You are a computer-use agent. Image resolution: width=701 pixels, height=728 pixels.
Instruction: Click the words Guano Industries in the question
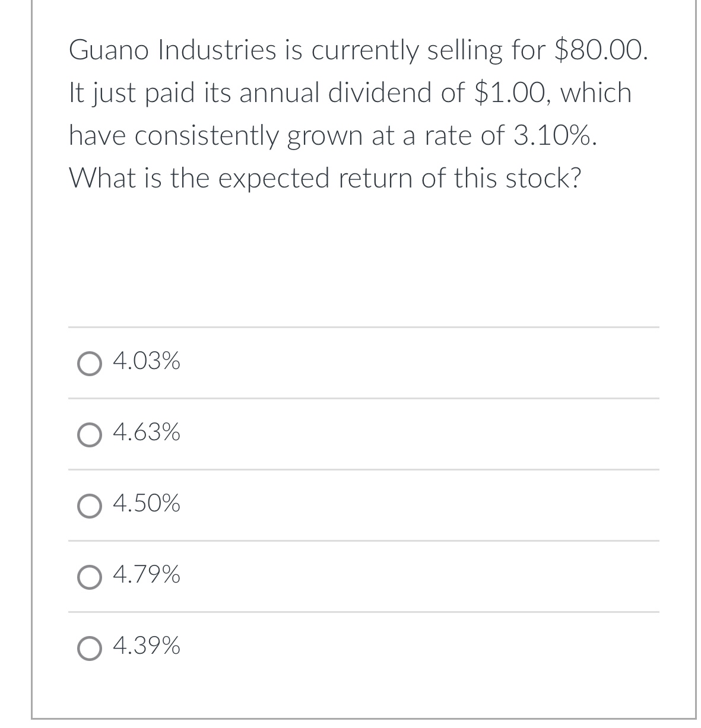pyautogui.click(x=173, y=50)
